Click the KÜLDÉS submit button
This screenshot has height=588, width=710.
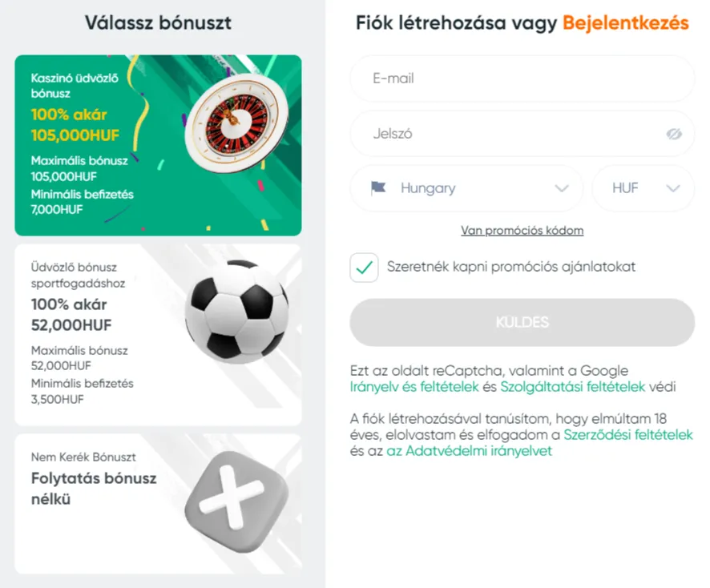pos(522,322)
